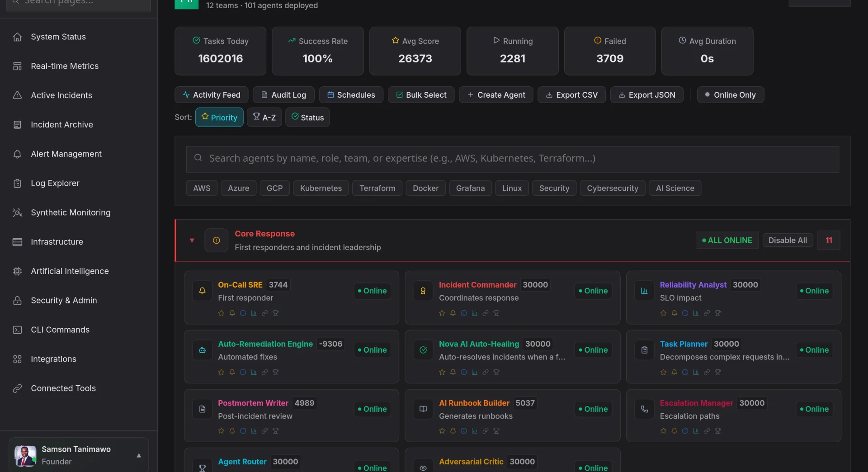Filter agents by Docker tag
This screenshot has height=472, width=868.
[425, 189]
